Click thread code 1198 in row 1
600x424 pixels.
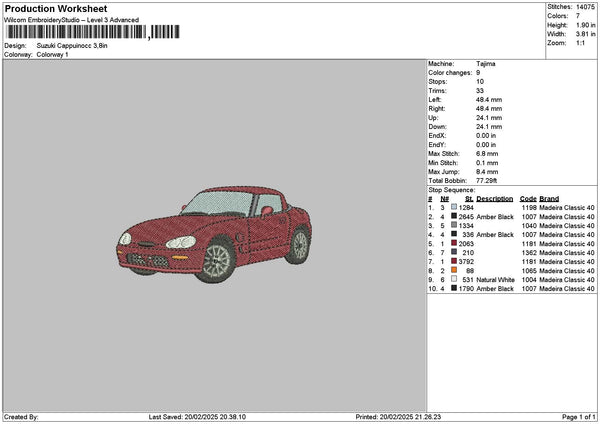(529, 208)
